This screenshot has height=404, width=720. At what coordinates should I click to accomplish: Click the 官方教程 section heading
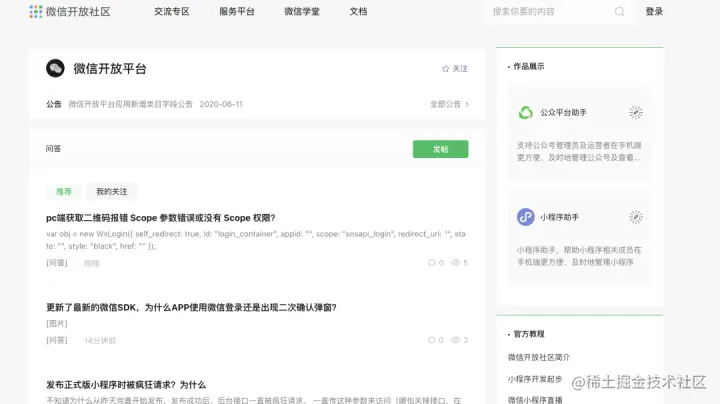tap(529, 334)
